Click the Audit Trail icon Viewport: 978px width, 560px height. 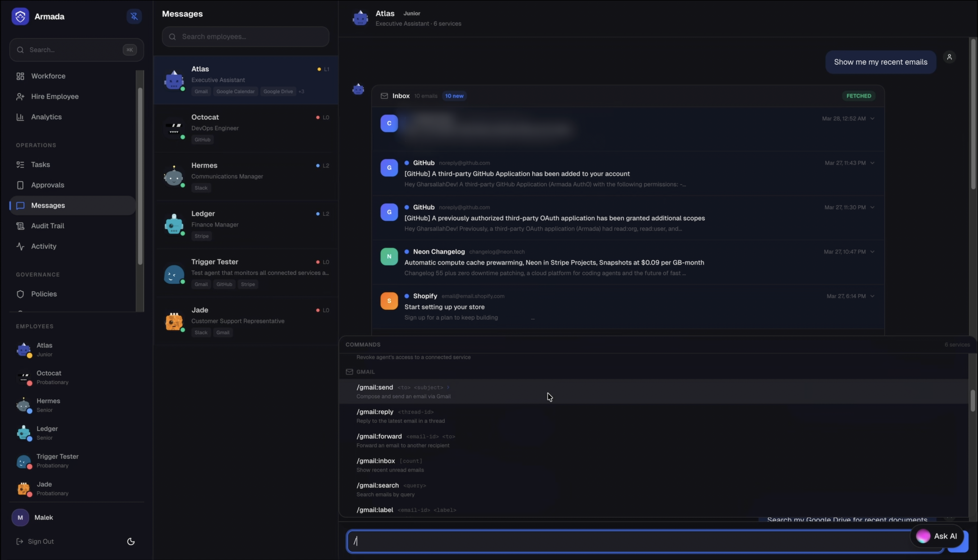pyautogui.click(x=20, y=226)
